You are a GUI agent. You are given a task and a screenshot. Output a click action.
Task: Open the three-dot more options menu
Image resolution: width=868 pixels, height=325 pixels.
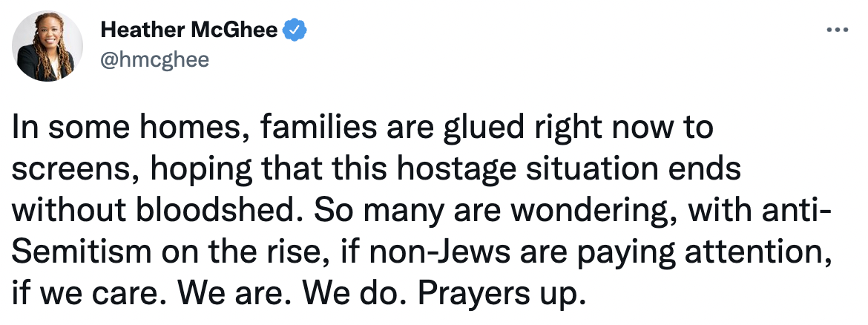[837, 30]
